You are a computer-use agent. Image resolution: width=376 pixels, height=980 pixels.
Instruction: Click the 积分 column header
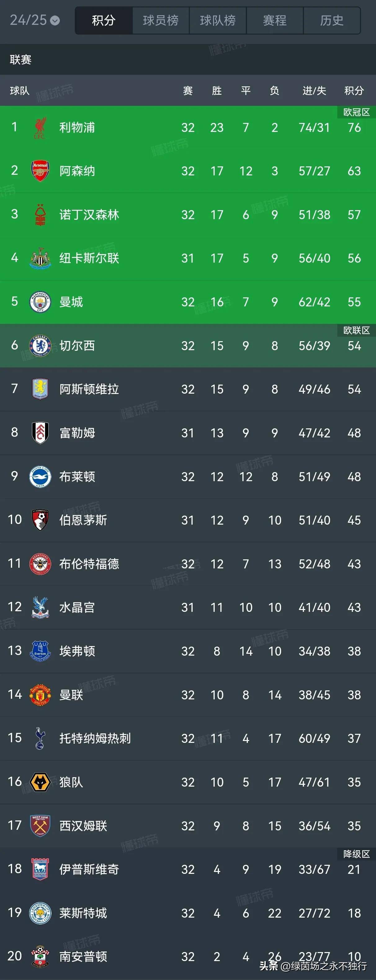click(354, 91)
